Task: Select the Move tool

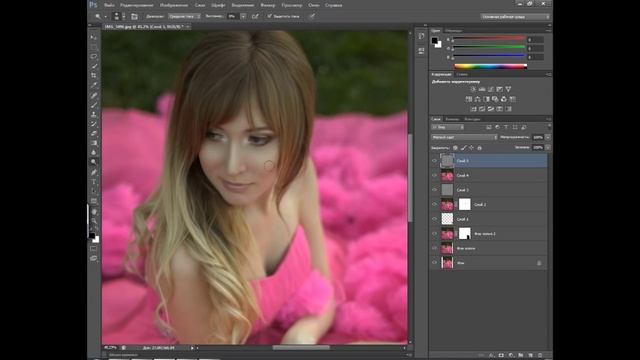Action: pyautogui.click(x=94, y=37)
